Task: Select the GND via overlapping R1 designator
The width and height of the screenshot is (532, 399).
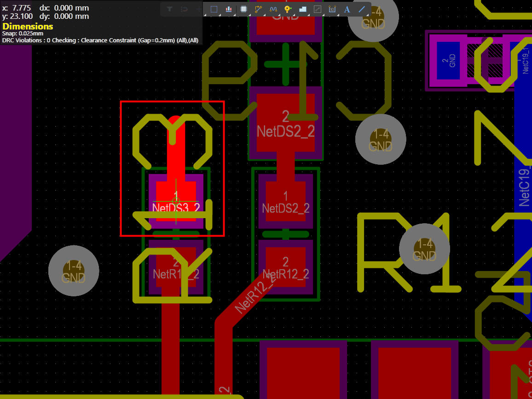Action: coord(424,249)
